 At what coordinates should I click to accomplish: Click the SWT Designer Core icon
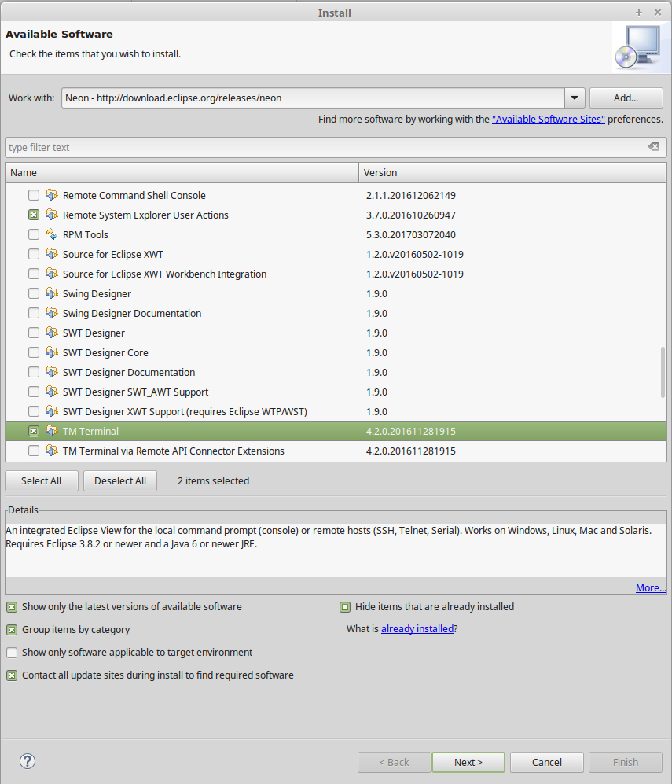coord(52,352)
